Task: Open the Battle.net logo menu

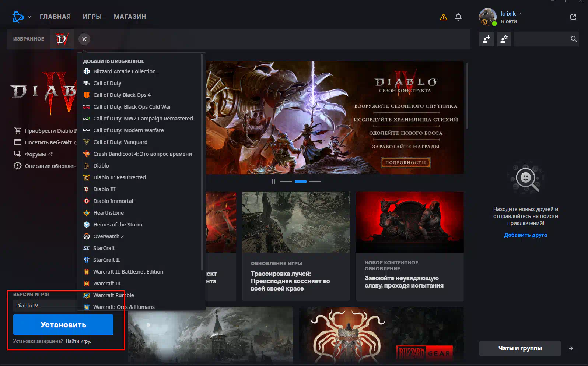Action: point(18,17)
